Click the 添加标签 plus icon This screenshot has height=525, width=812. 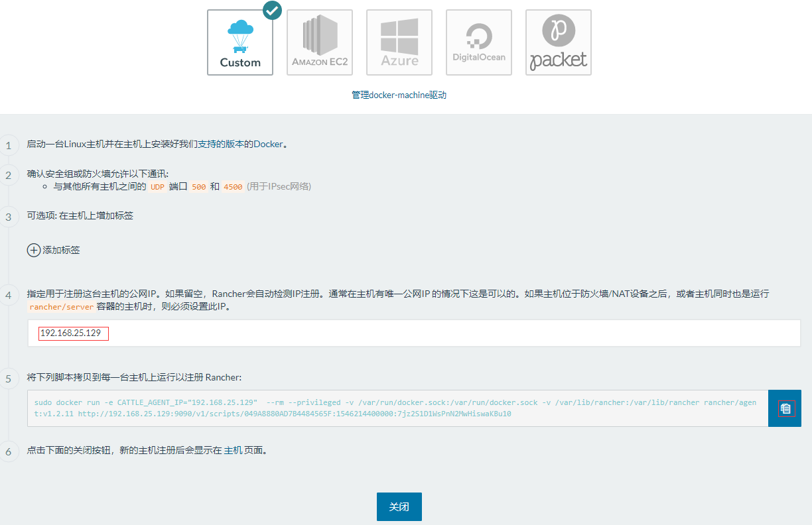tap(33, 250)
